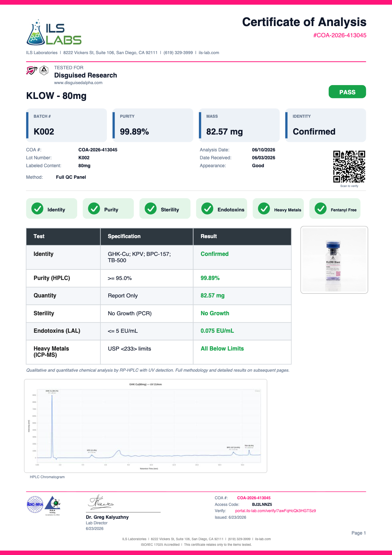The image size is (392, 555).
Task: Click the PJLA Testing accreditation logo
Action: coord(53,505)
